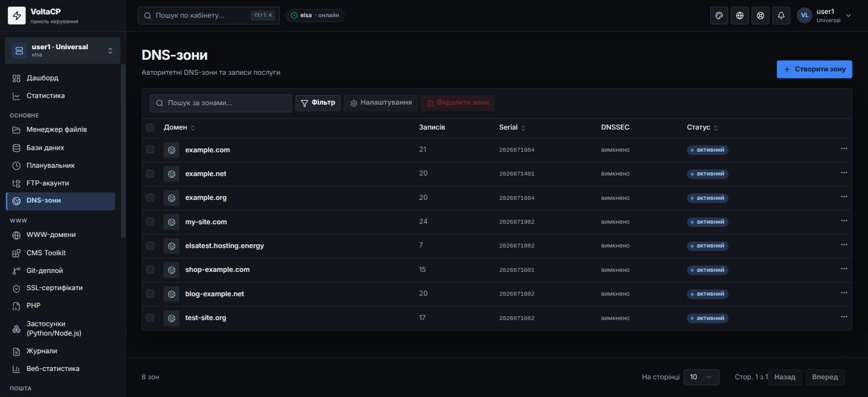Click the language globe icon in header
This screenshot has height=397, width=868.
click(740, 16)
